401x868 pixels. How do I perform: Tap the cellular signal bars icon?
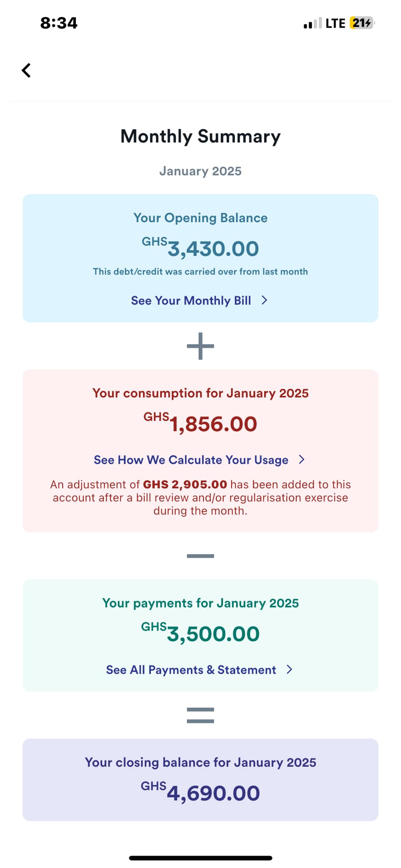[x=313, y=23]
